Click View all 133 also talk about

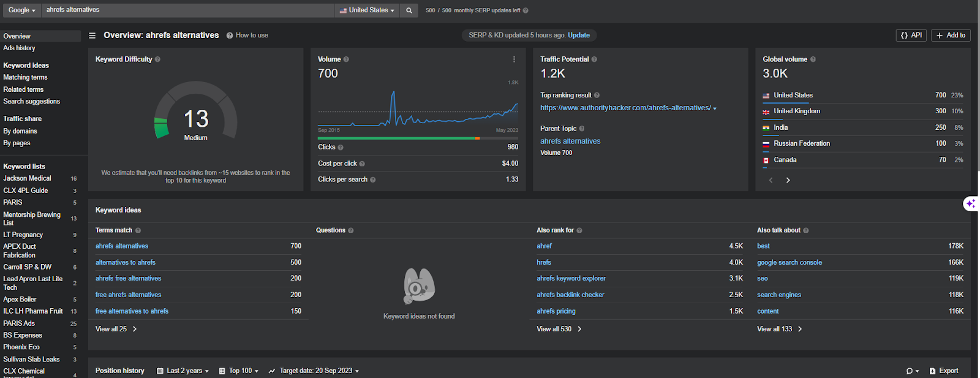pyautogui.click(x=779, y=330)
